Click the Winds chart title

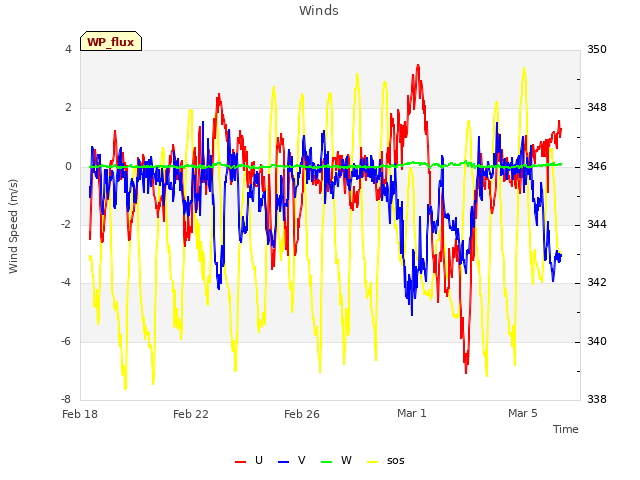319,11
